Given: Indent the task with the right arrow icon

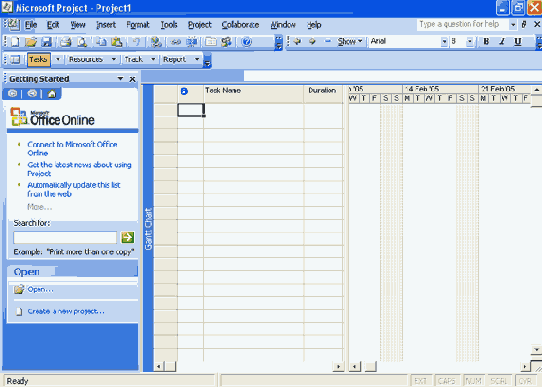Looking at the screenshot, I should (312, 41).
